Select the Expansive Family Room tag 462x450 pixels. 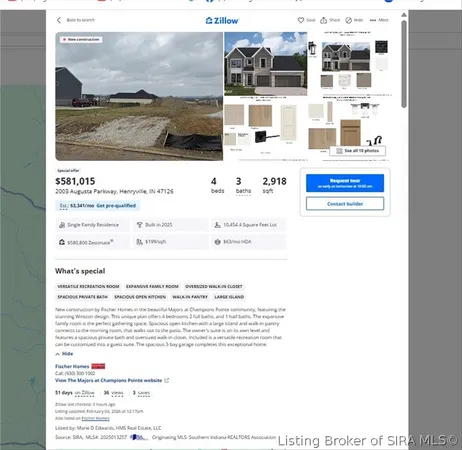152,286
